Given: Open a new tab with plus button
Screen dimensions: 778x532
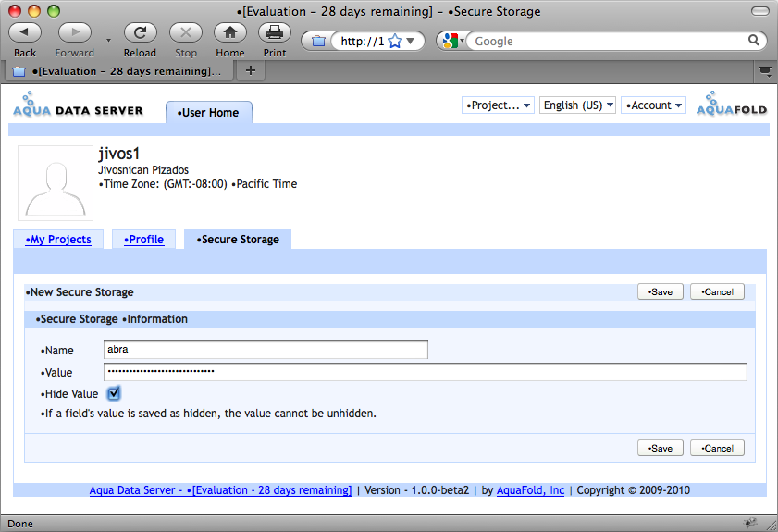Looking at the screenshot, I should pos(251,71).
